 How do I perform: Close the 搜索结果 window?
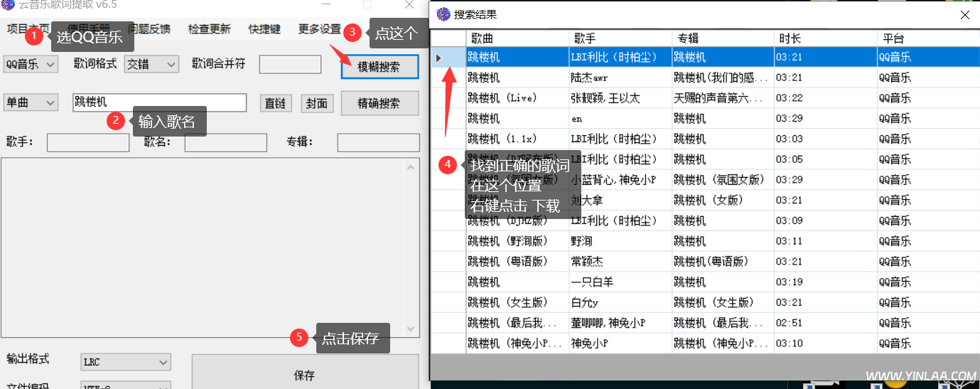coord(964,14)
